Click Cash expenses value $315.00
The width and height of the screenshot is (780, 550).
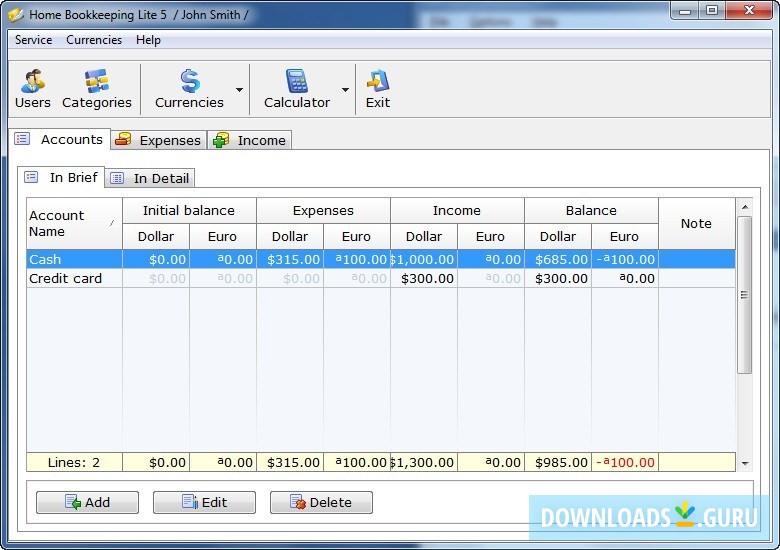click(293, 260)
